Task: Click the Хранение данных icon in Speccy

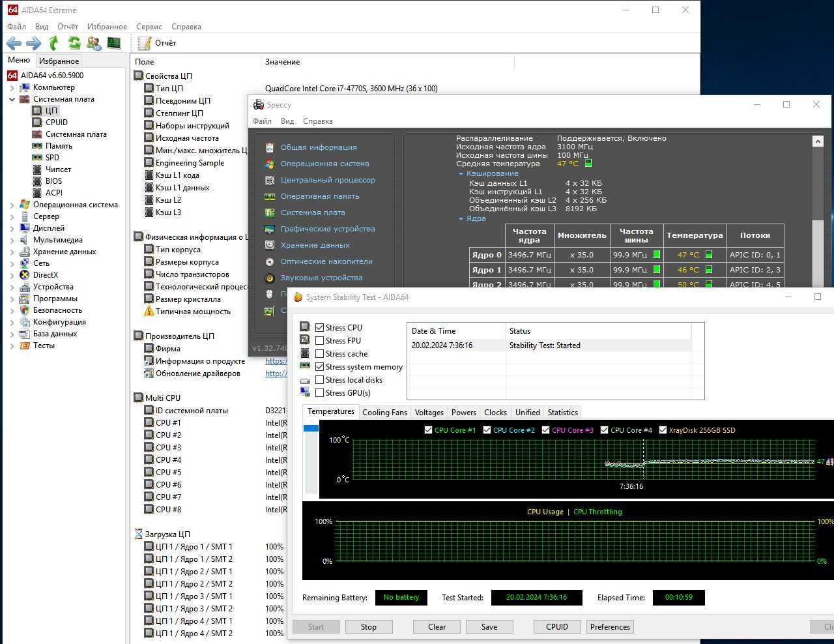Action: (270, 245)
